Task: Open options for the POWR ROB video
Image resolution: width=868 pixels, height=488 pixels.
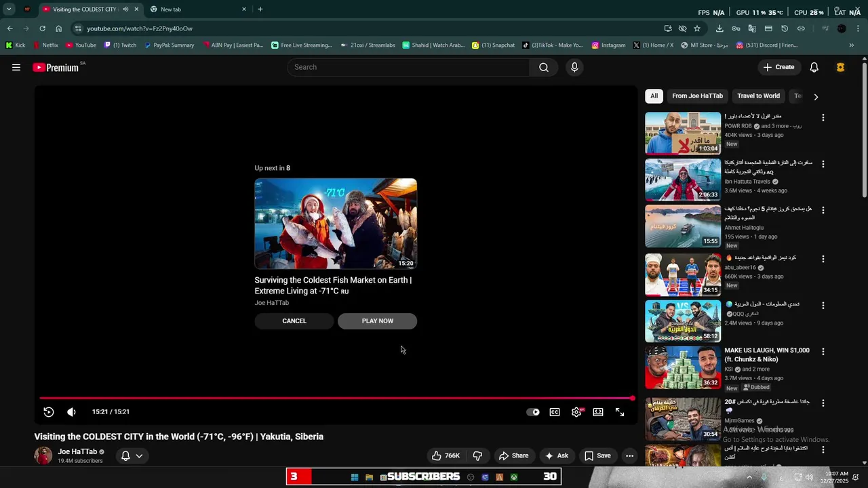Action: click(x=823, y=118)
